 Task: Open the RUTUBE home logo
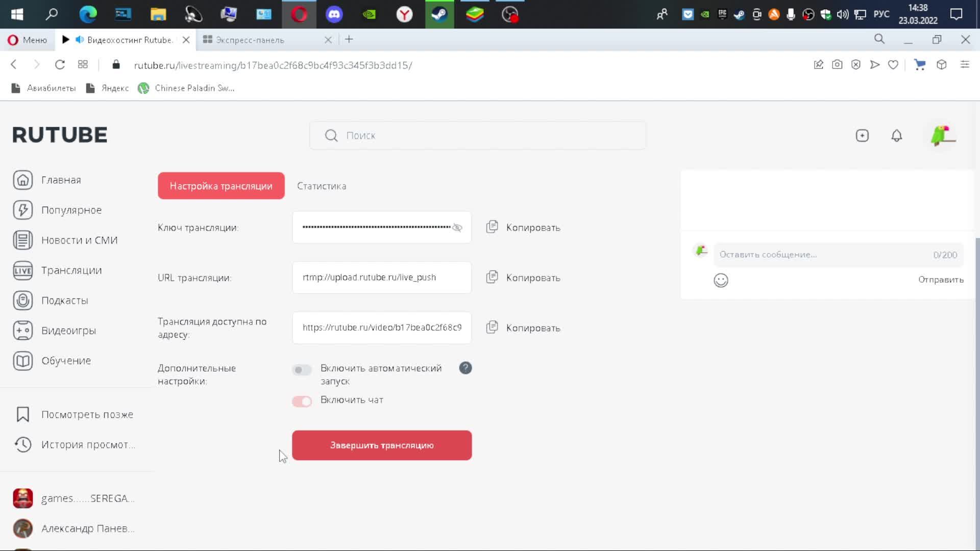60,135
